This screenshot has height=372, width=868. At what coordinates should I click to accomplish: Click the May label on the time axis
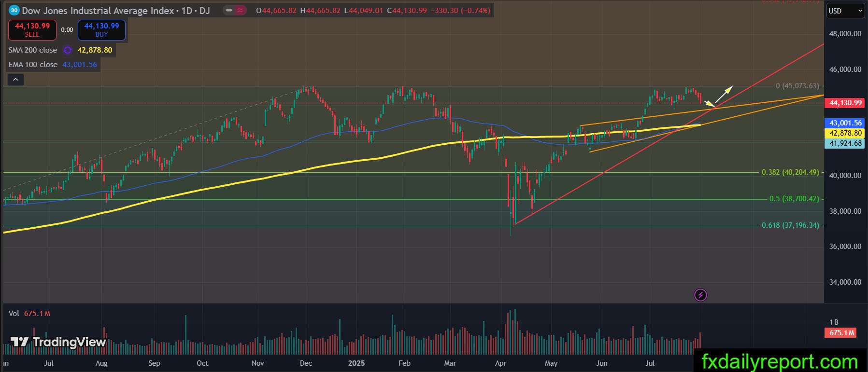551,363
